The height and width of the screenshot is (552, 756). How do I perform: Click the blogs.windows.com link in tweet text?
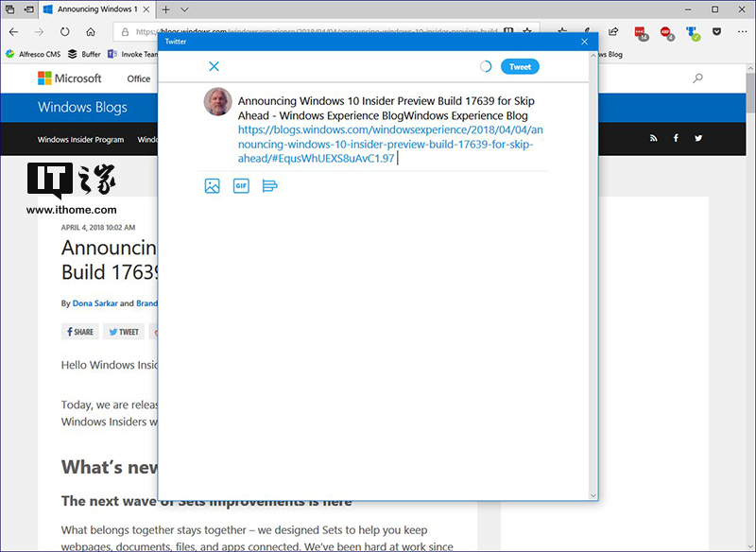click(x=390, y=145)
